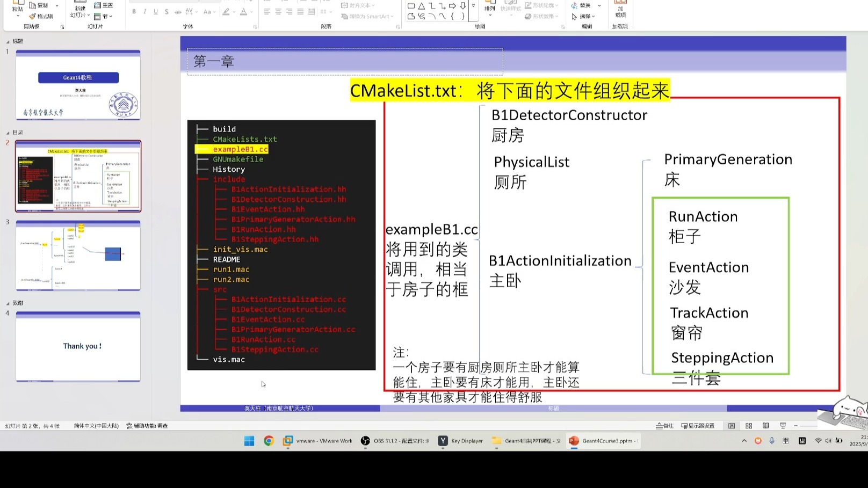Click the Format Painter (格式刷) button
The height and width of the screenshot is (488, 868).
41,16
